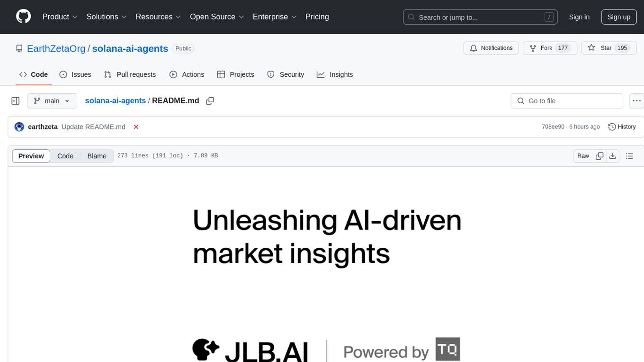644x362 pixels.
Task: Open the Pricing page
Action: click(x=317, y=17)
